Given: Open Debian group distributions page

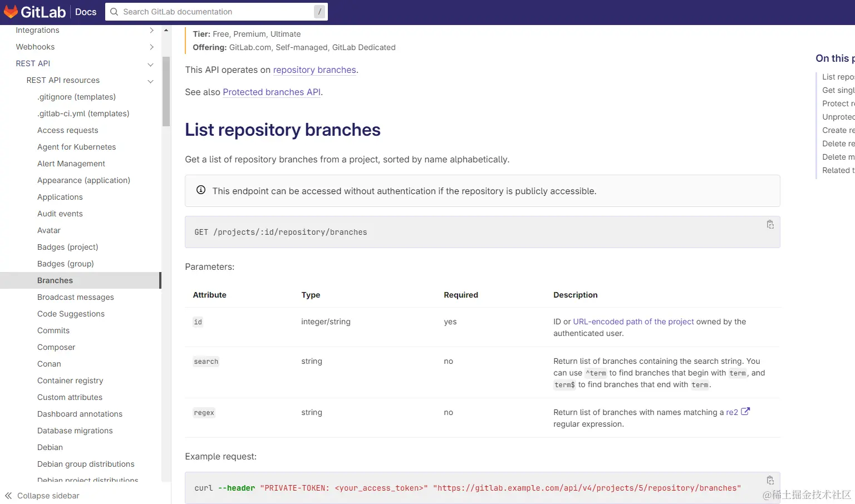Looking at the screenshot, I should click(86, 464).
